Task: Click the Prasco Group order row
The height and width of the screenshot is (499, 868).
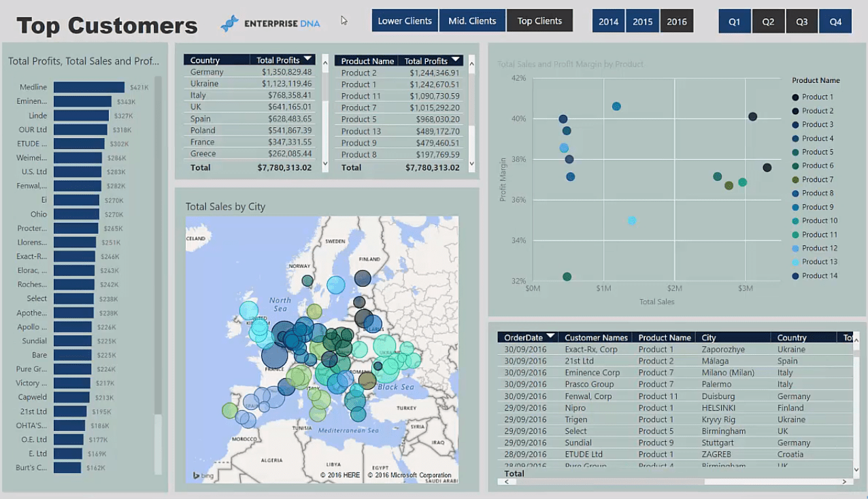Action: pyautogui.click(x=674, y=384)
